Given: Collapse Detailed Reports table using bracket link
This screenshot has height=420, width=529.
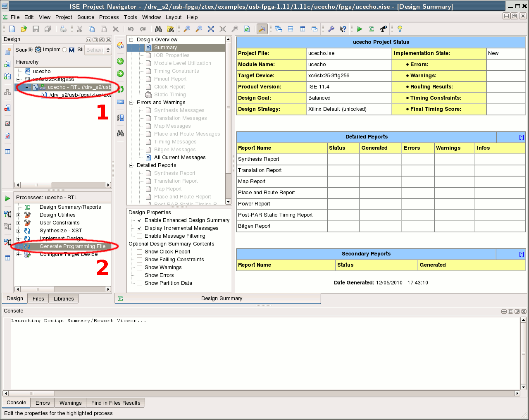Looking at the screenshot, I should tap(521, 137).
